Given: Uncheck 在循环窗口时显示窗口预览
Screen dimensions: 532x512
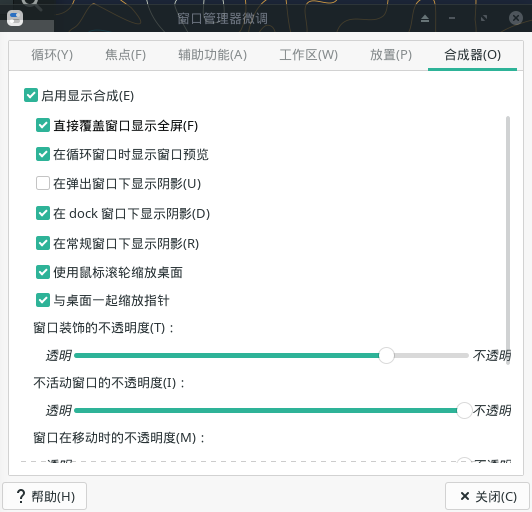Looking at the screenshot, I should coord(43,154).
